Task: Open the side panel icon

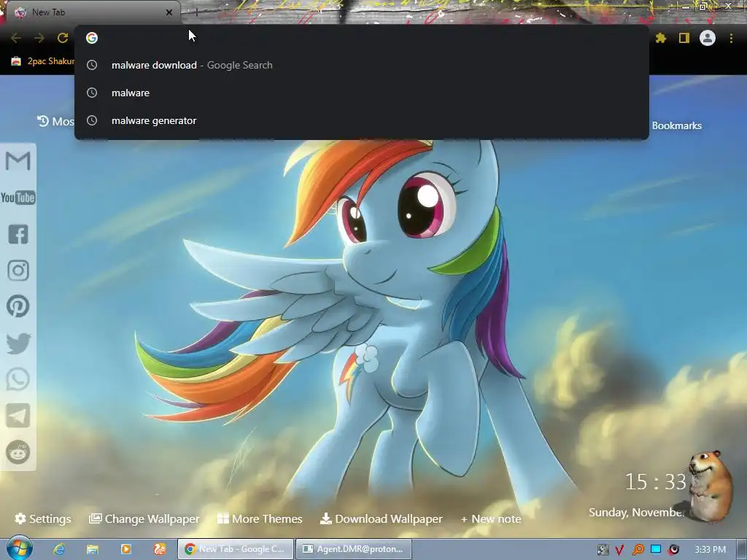Action: tap(684, 38)
